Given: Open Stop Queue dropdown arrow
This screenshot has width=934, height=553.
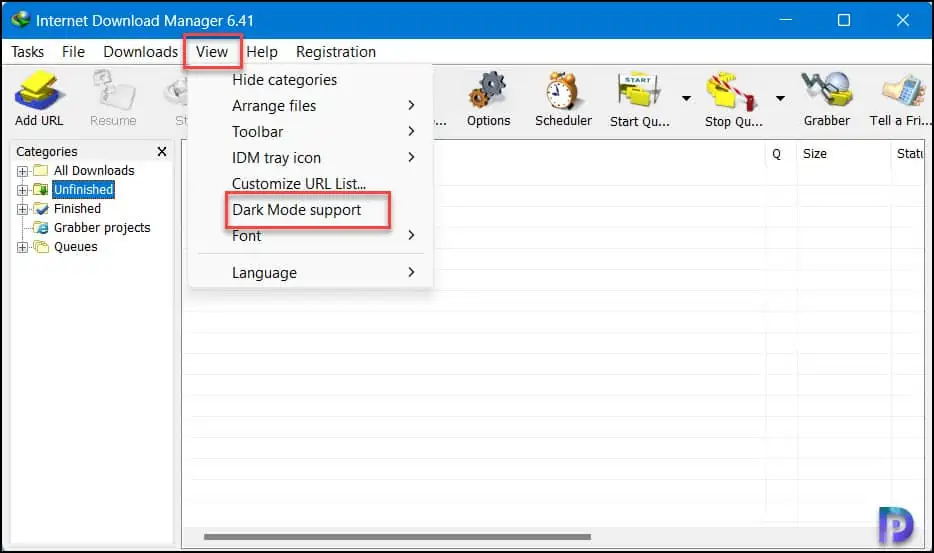Looking at the screenshot, I should click(x=780, y=98).
